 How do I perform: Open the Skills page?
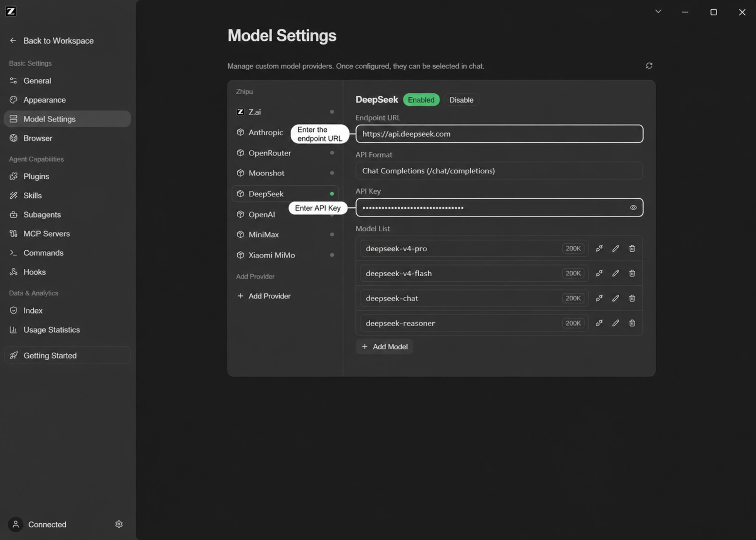(67, 195)
